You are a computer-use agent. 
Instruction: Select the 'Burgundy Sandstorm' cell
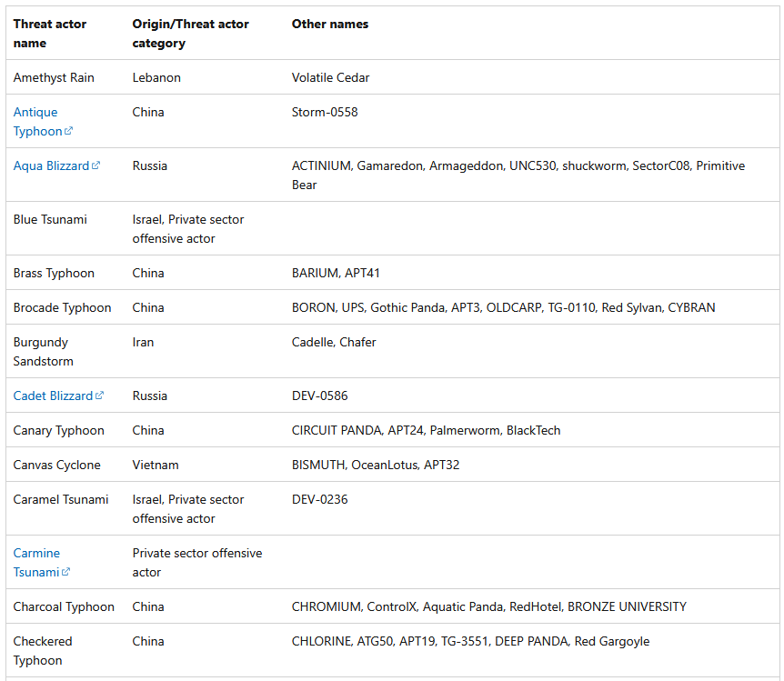pyautogui.click(x=44, y=352)
